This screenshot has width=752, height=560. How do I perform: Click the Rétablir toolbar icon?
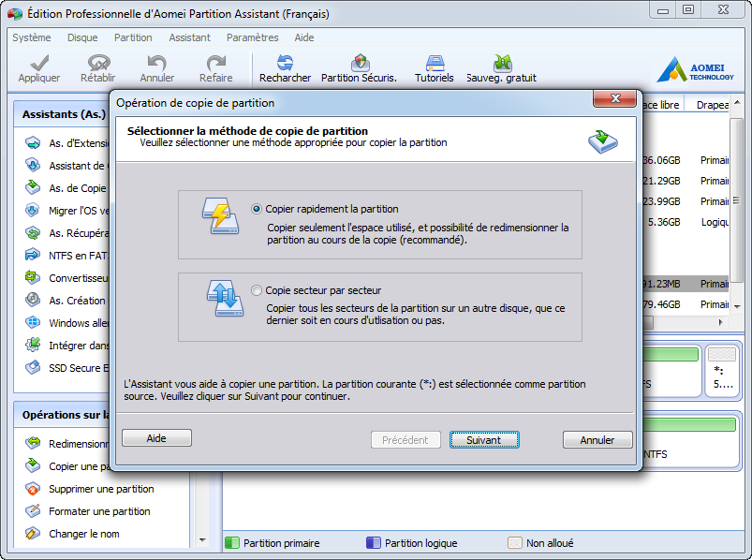97,61
